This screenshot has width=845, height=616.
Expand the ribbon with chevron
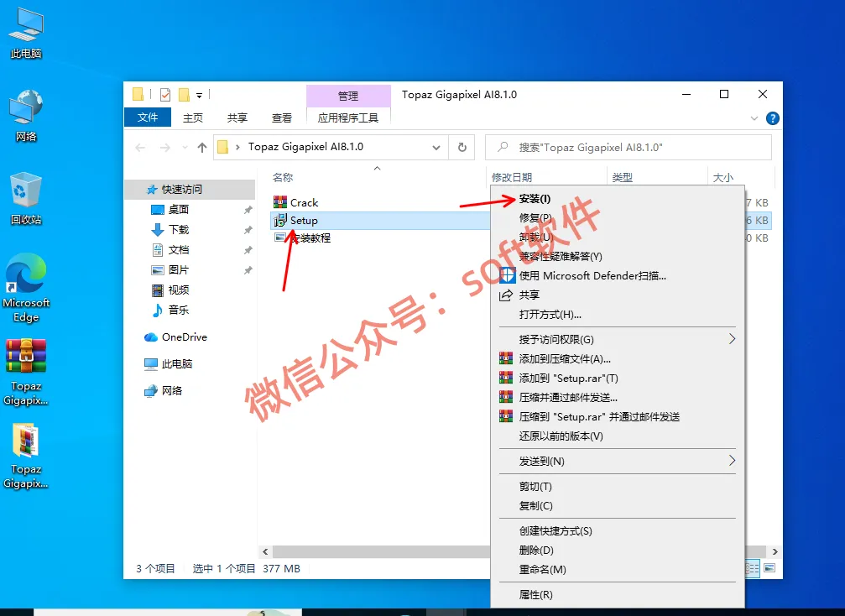pos(754,118)
